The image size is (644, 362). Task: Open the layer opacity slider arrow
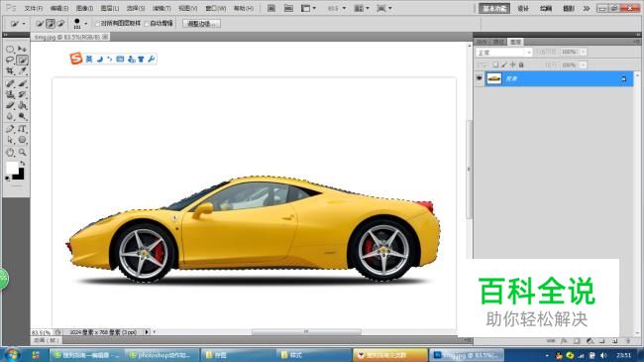click(584, 53)
